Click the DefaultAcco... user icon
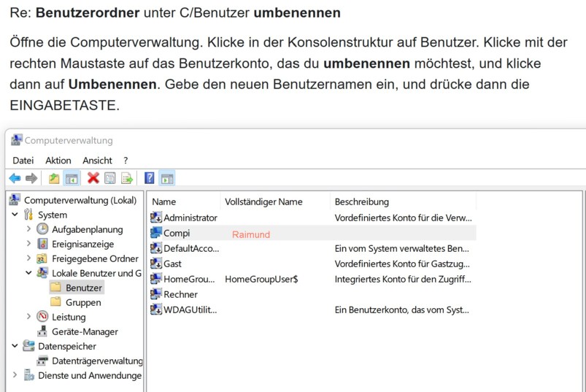 (156, 248)
